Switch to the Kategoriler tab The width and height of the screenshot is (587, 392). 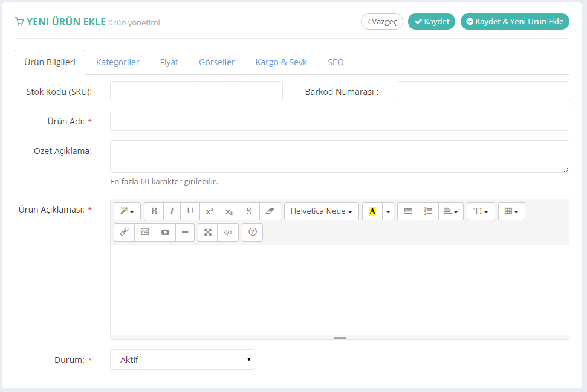click(118, 62)
